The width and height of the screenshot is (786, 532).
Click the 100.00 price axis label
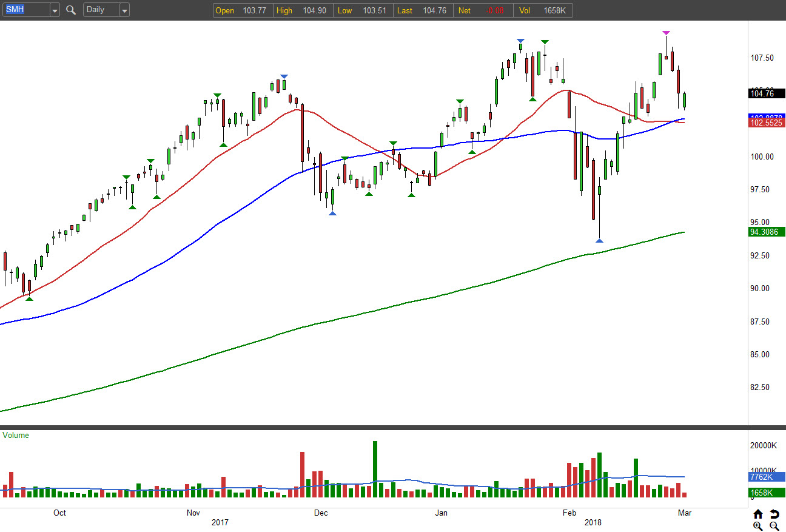[762, 157]
